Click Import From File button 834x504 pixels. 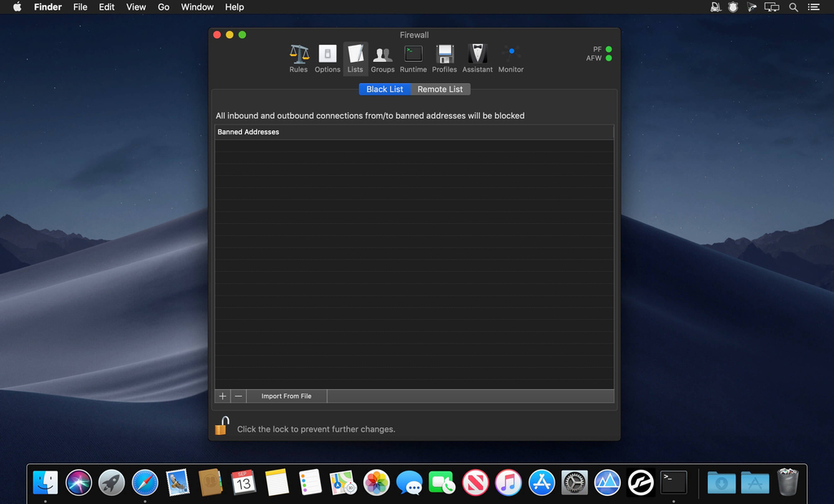coord(286,397)
